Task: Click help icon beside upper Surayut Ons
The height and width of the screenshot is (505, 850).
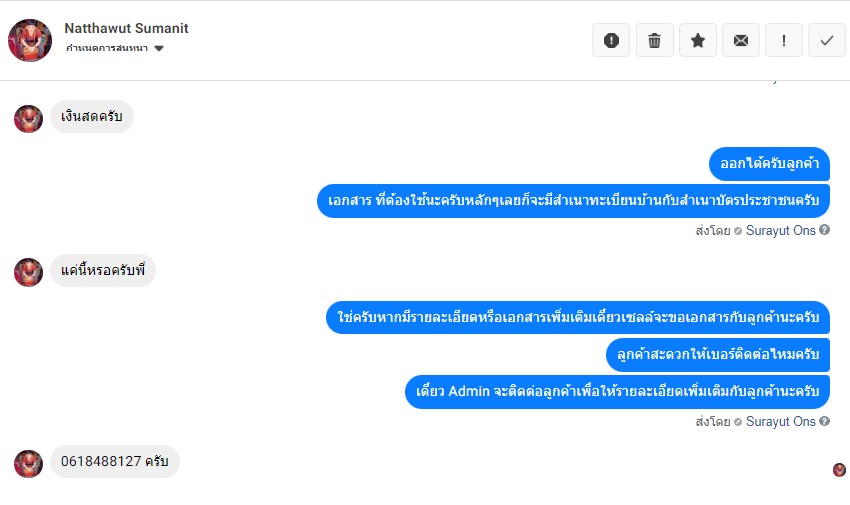Action: click(825, 230)
